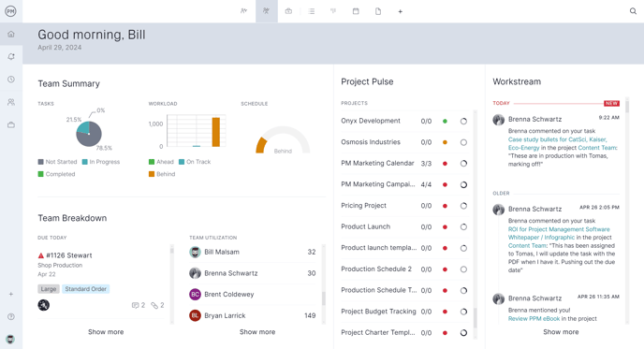Open the search magnifier icon
The height and width of the screenshot is (349, 644).
[633, 11]
